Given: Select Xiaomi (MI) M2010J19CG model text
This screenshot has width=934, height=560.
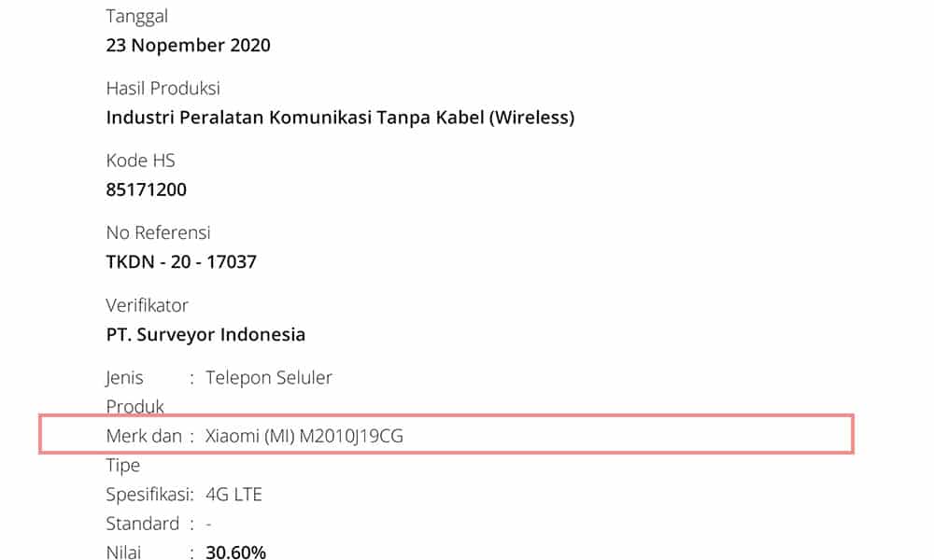Looking at the screenshot, I should 304,436.
